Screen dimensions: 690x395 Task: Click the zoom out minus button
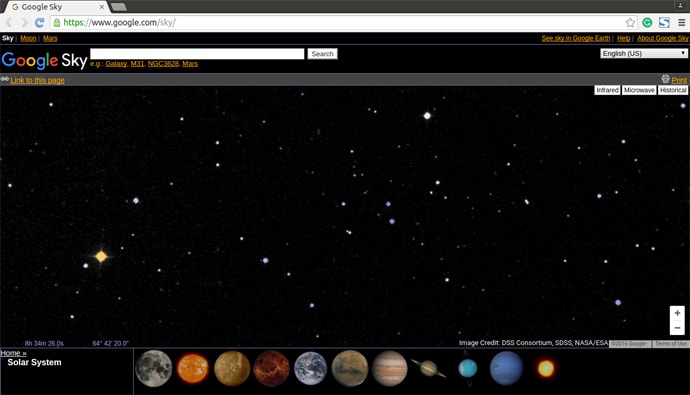(677, 328)
